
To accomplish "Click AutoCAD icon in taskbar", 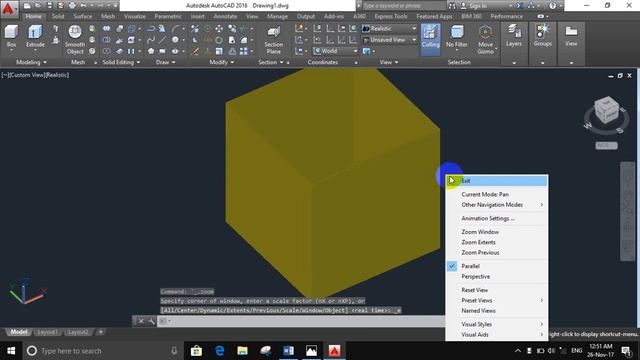I will [334, 351].
